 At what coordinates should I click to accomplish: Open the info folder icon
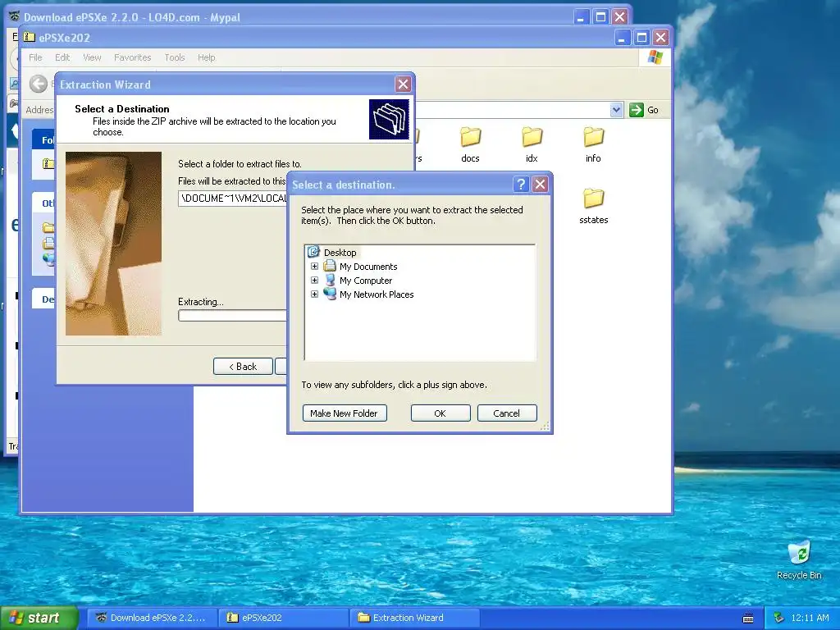(594, 137)
